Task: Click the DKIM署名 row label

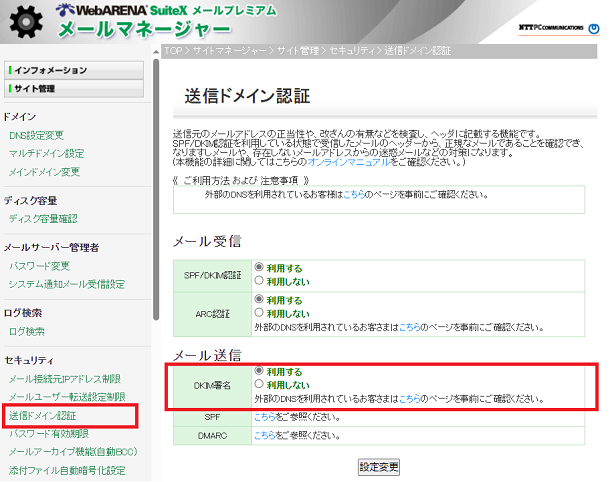Action: click(212, 386)
